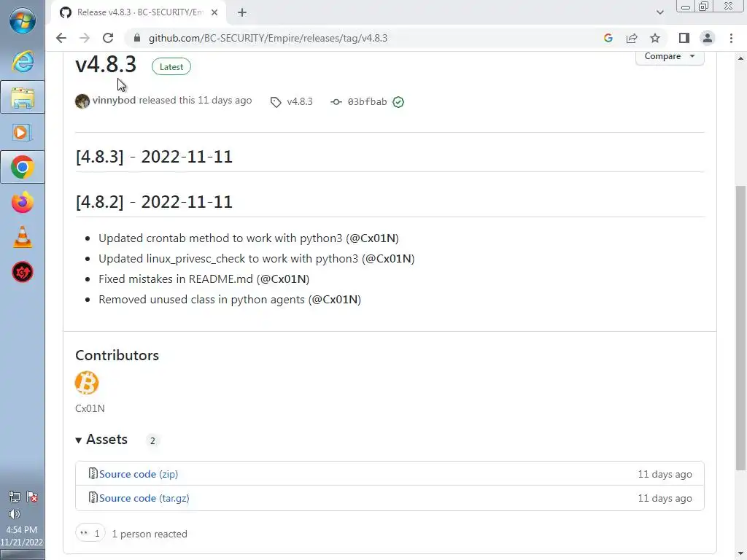Click the Latest release badge

[x=171, y=66]
